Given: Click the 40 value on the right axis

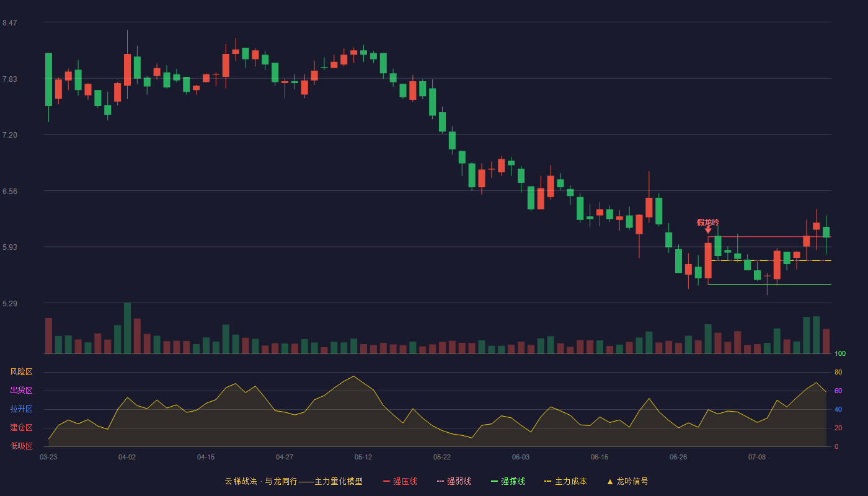Looking at the screenshot, I should (x=838, y=409).
